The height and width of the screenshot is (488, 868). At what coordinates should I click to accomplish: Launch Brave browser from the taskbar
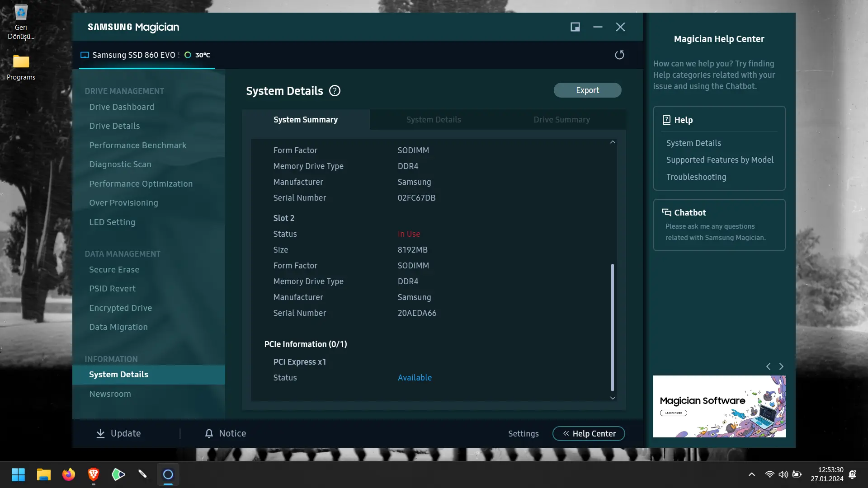[x=94, y=474]
